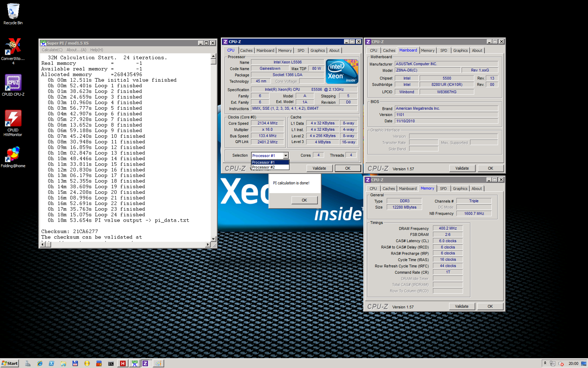Select Memory tab in the Mainboard window
This screenshot has width=588, height=368.
click(427, 50)
